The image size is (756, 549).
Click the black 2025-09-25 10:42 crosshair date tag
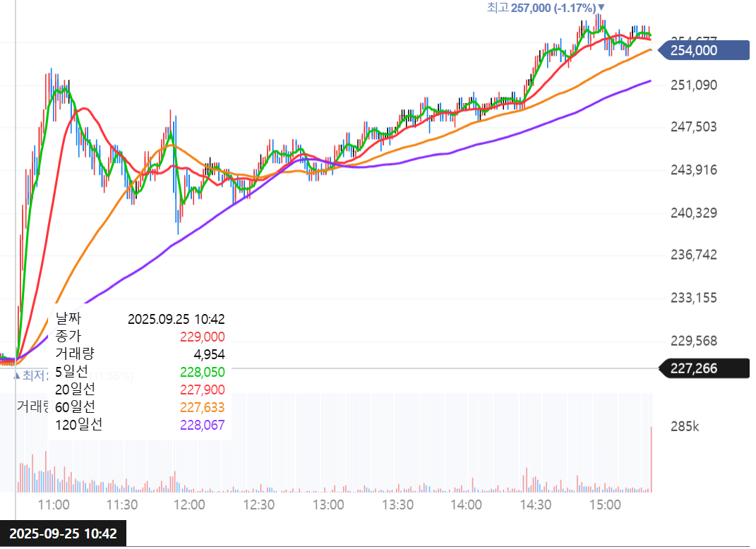coord(63,533)
